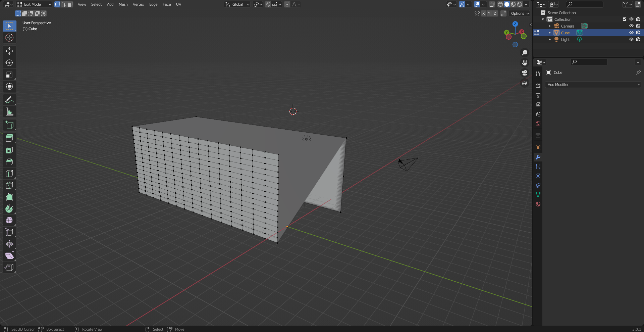Open the Edit Mode dropdown
644x332 pixels.
click(x=34, y=4)
